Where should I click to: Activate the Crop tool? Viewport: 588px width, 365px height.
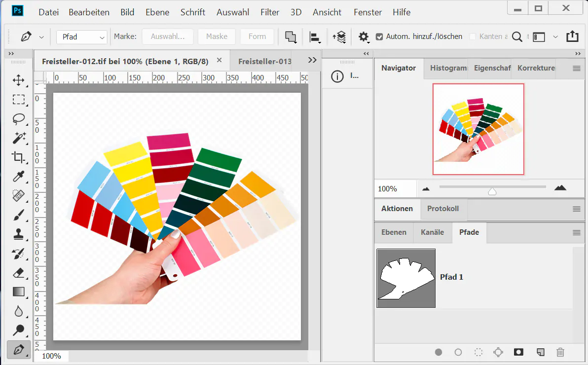click(x=19, y=157)
